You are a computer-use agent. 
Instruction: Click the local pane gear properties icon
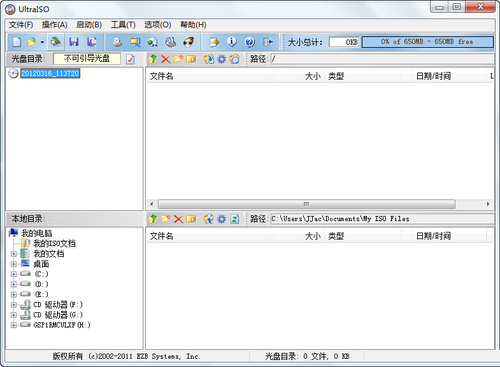[222, 219]
